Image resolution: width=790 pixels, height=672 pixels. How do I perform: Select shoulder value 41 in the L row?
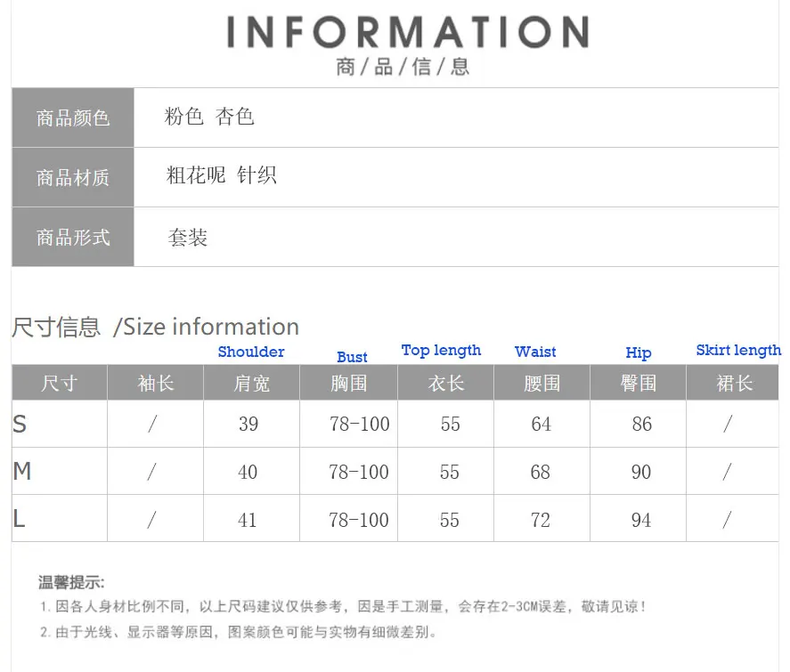[x=247, y=521]
